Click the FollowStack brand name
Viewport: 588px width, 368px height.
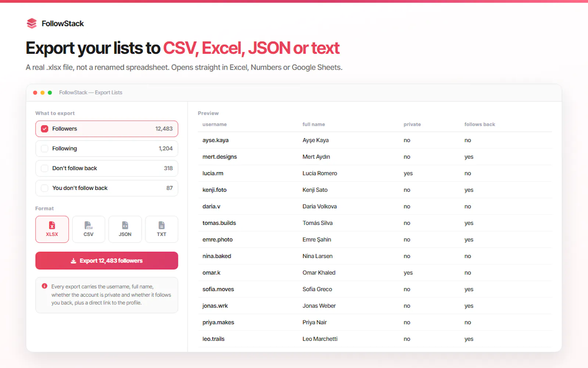click(63, 24)
